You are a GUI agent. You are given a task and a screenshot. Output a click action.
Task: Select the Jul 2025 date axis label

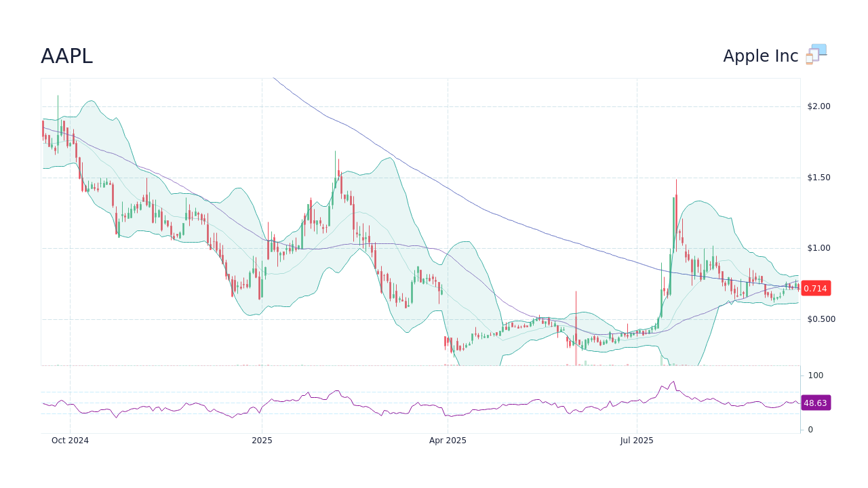637,440
